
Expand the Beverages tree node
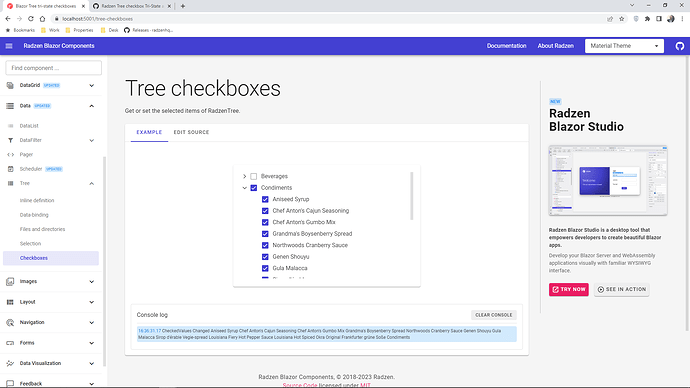[245, 176]
